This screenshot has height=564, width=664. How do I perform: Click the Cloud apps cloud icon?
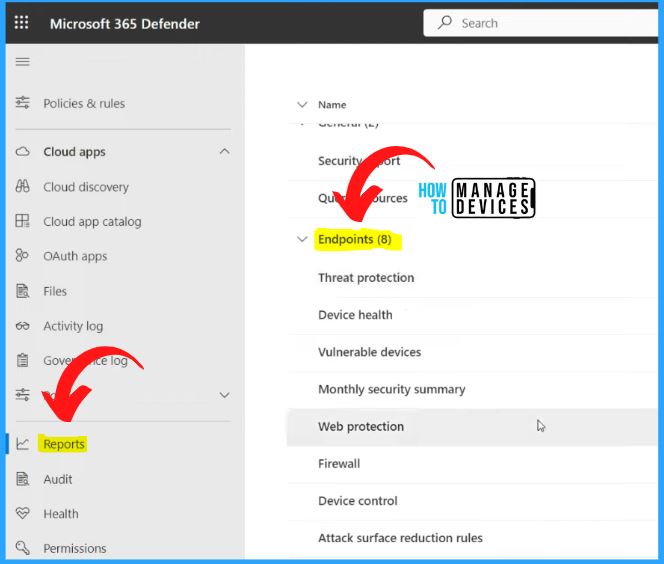click(x=22, y=152)
